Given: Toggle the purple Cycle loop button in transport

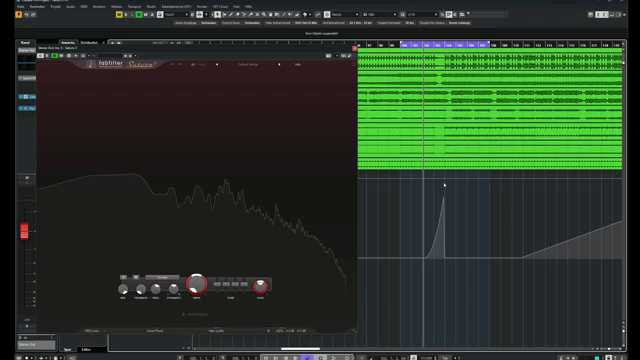Looking at the screenshot, I should point(307,358).
